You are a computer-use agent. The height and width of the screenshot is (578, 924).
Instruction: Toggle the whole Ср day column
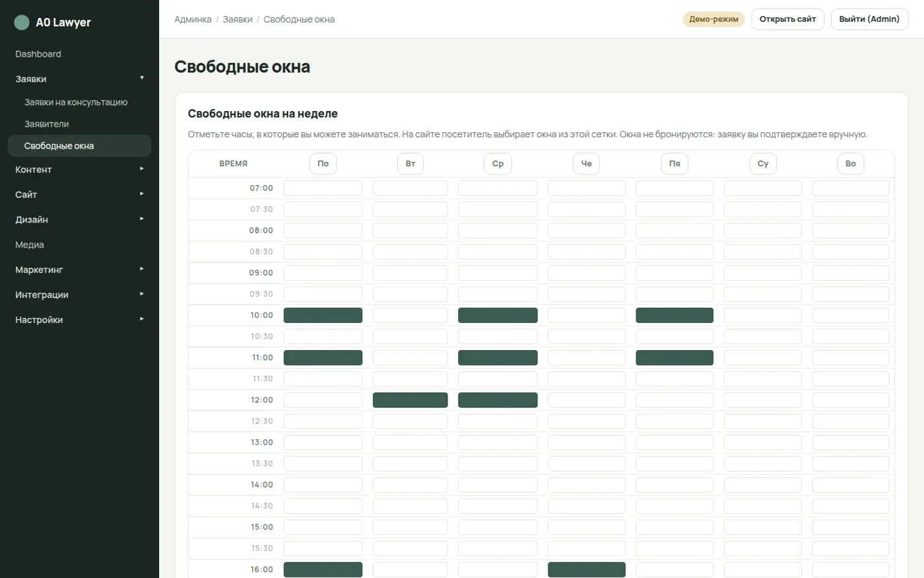(498, 164)
